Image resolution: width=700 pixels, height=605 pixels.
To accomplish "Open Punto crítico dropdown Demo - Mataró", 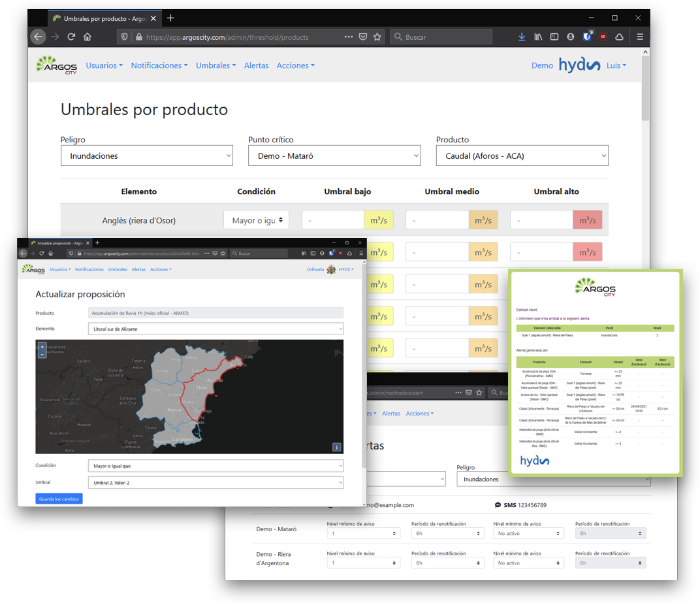I will [x=334, y=155].
